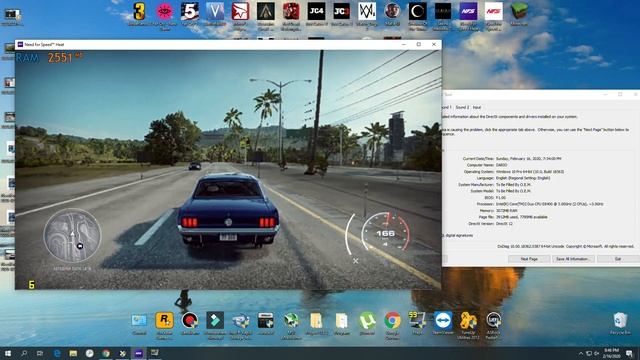Click the Windows Start button

click(x=7, y=353)
